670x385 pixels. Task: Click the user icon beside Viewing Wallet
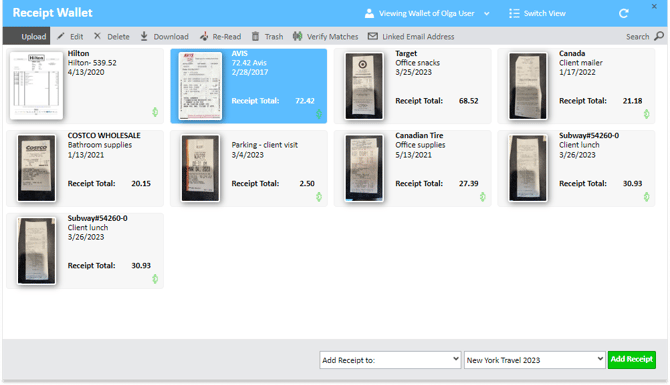(369, 13)
